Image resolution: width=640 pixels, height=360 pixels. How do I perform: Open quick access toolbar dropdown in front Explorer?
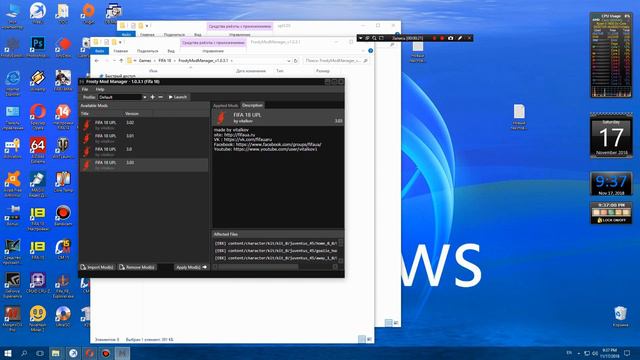click(120, 42)
